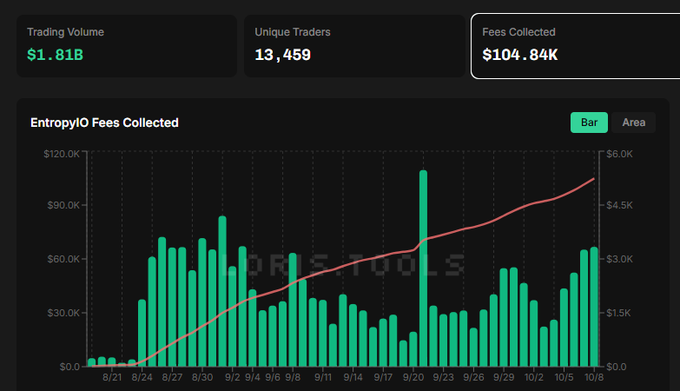Click the 9/2 x-axis date label
The image size is (680, 391).
point(232,378)
